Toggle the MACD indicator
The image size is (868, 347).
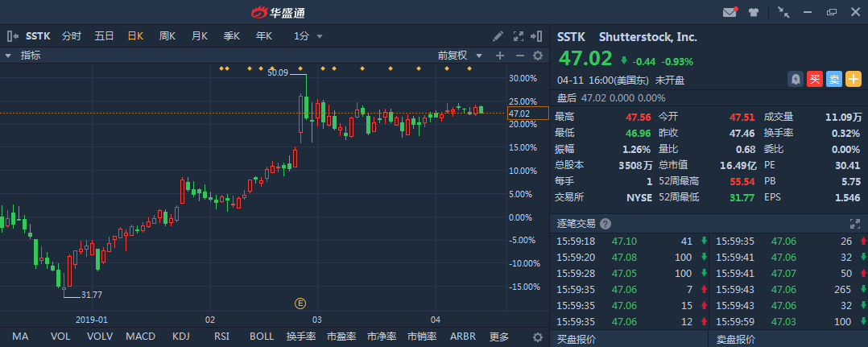141,337
